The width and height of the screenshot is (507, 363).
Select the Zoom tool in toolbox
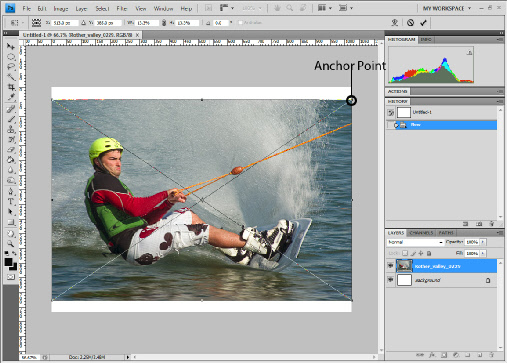point(11,244)
